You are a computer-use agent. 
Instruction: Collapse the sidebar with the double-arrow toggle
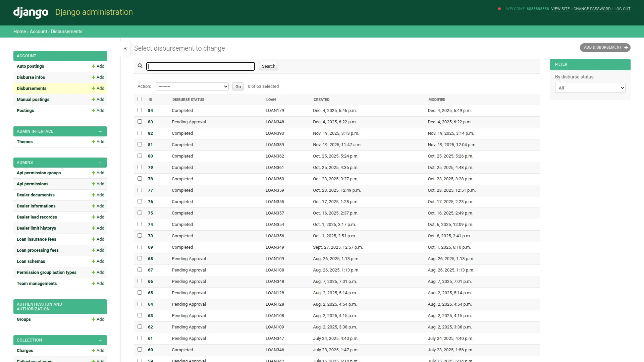(125, 49)
